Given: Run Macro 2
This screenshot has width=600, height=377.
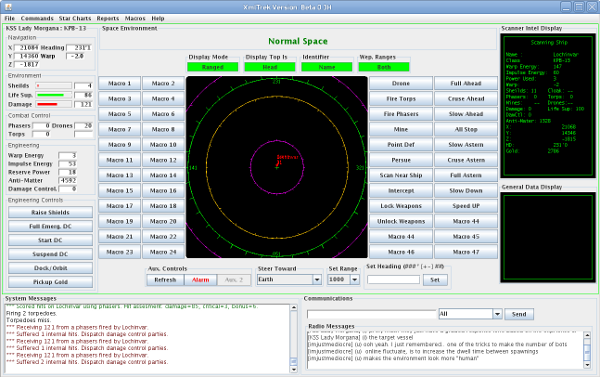Looking at the screenshot, I should [x=163, y=83].
